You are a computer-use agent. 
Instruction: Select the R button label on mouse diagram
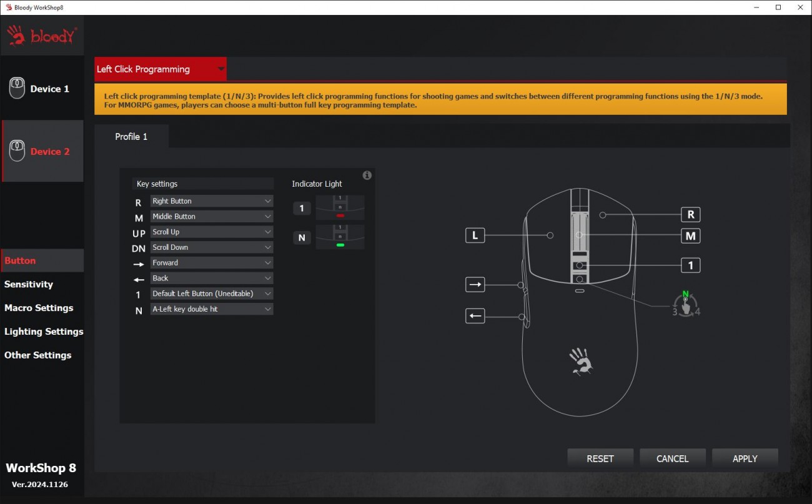tap(690, 215)
